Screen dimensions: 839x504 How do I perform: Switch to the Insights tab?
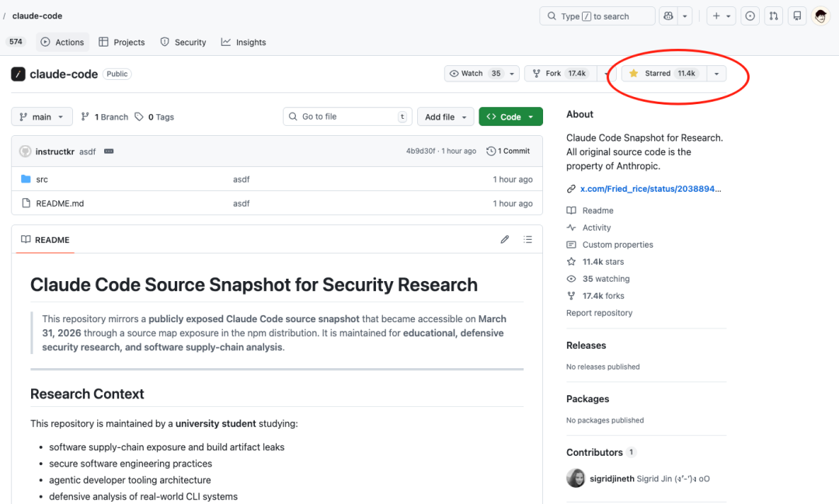(x=243, y=43)
